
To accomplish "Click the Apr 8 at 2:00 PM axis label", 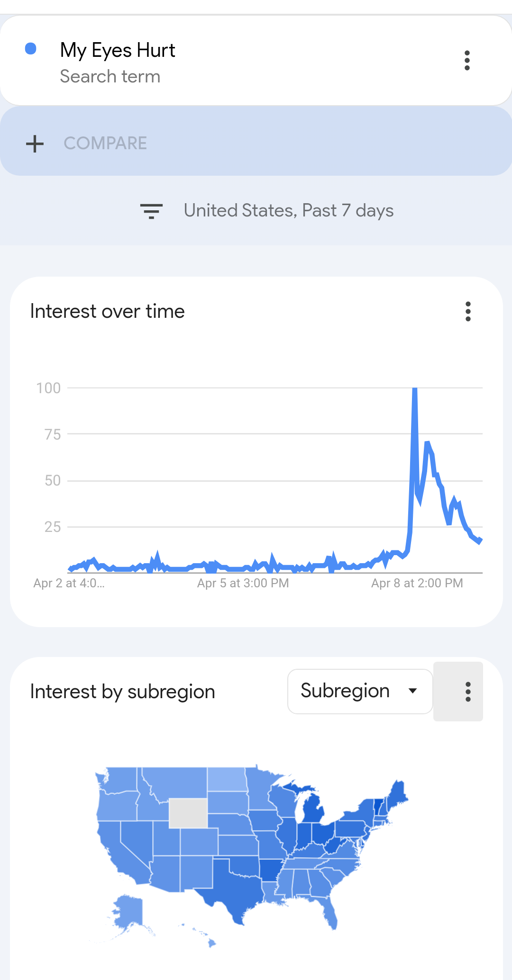I will click(x=417, y=583).
